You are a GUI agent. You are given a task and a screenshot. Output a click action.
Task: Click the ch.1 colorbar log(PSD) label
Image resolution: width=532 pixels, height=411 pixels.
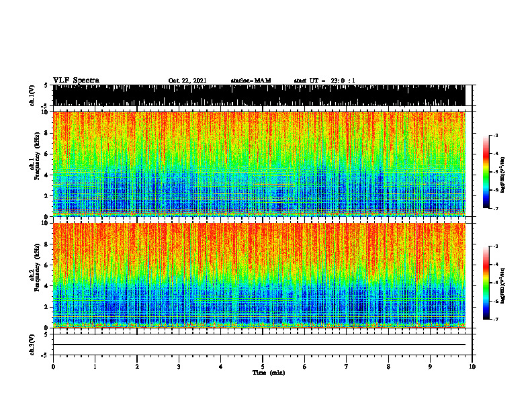tap(503, 175)
